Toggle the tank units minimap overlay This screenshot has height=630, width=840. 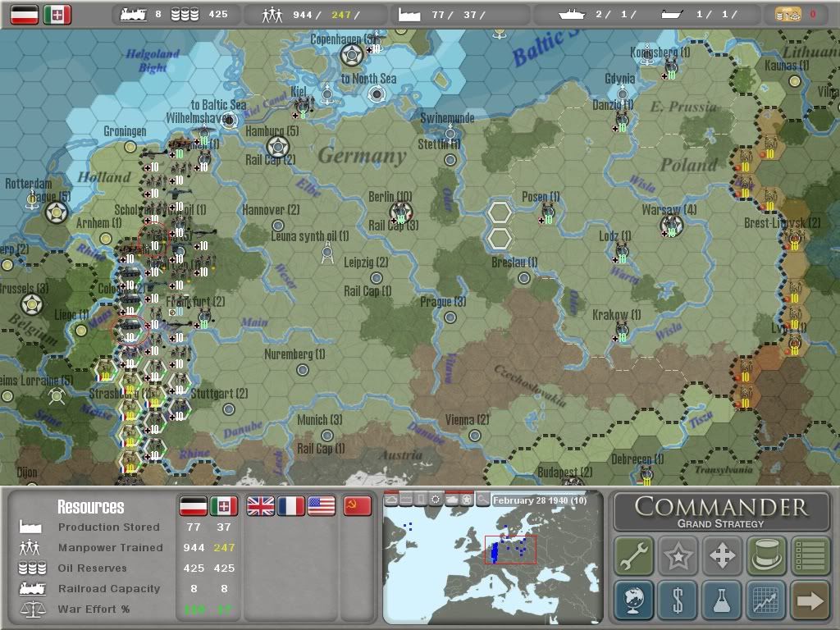[452, 500]
